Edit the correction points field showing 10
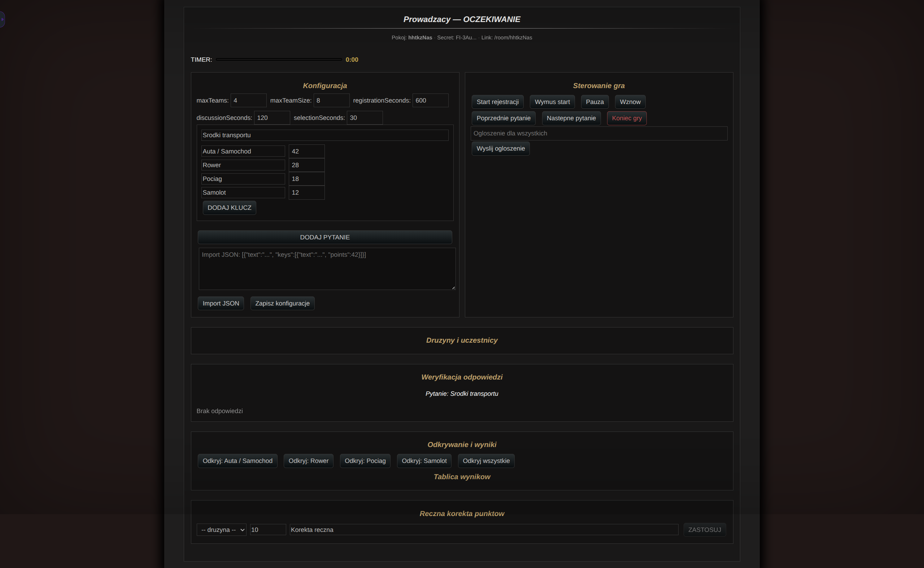924x568 pixels. pyautogui.click(x=268, y=530)
